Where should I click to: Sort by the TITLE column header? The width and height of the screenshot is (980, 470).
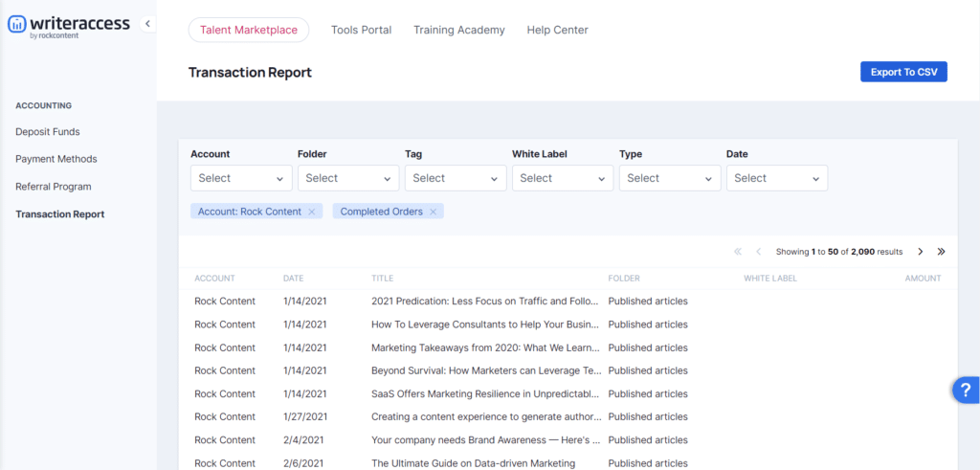coord(383,279)
